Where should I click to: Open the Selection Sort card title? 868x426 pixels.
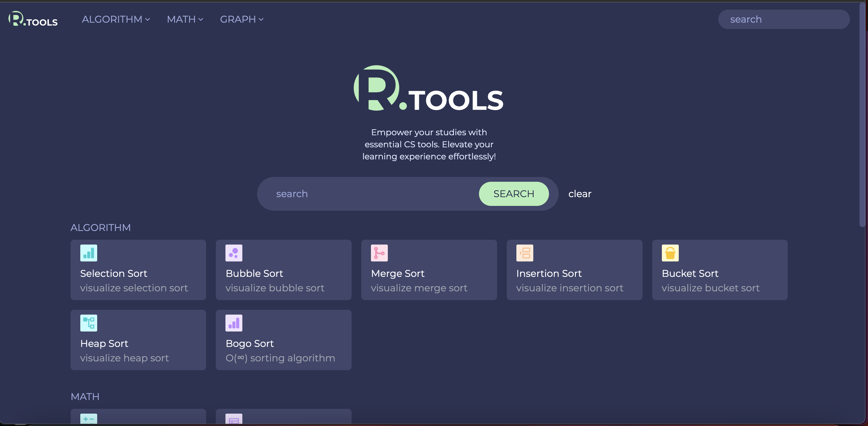click(113, 273)
